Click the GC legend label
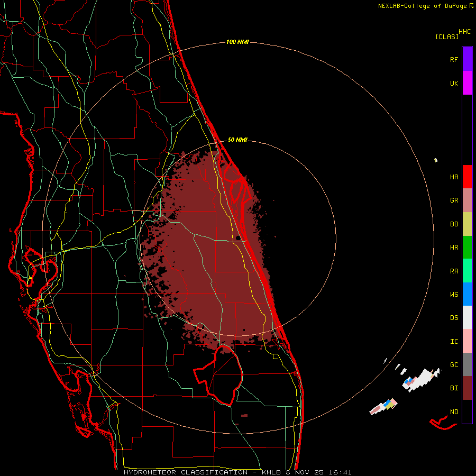Viewport: 476px width, 476px height. pos(454,365)
